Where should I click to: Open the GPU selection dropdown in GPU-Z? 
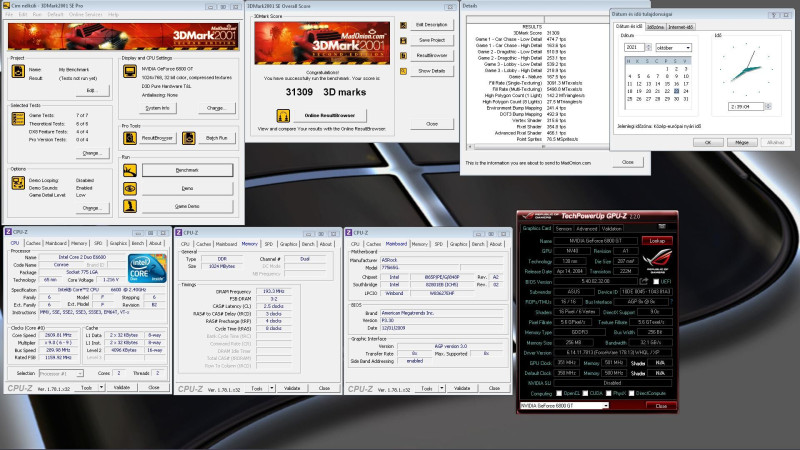coord(606,406)
